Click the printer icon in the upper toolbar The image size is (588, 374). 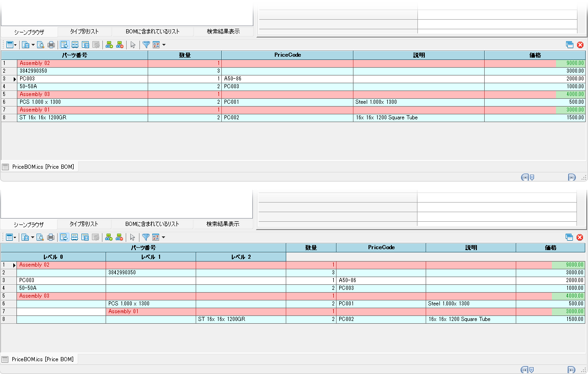51,45
